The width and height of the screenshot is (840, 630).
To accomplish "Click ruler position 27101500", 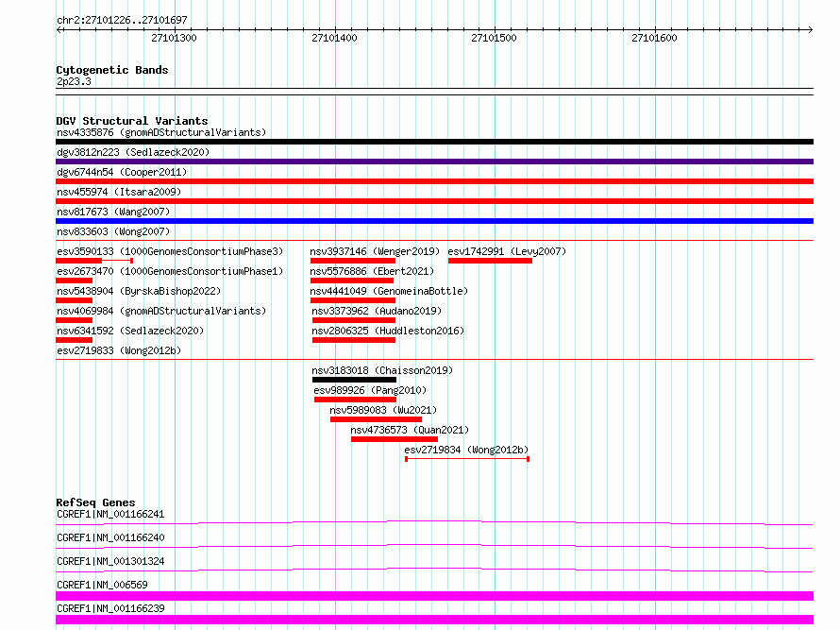I will tap(494, 38).
